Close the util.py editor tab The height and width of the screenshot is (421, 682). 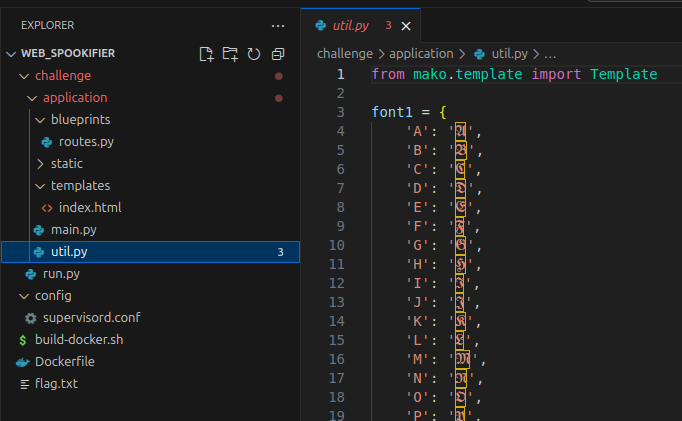click(406, 26)
